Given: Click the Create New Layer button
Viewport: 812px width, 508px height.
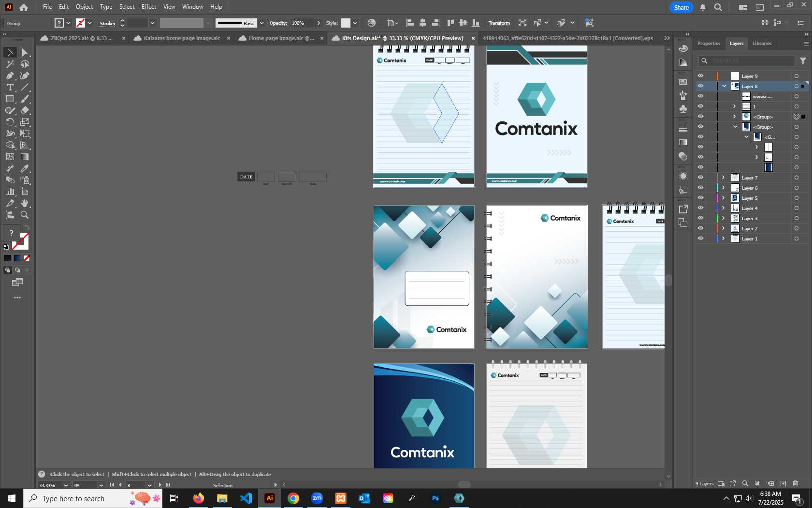Looking at the screenshot, I should [x=783, y=483].
